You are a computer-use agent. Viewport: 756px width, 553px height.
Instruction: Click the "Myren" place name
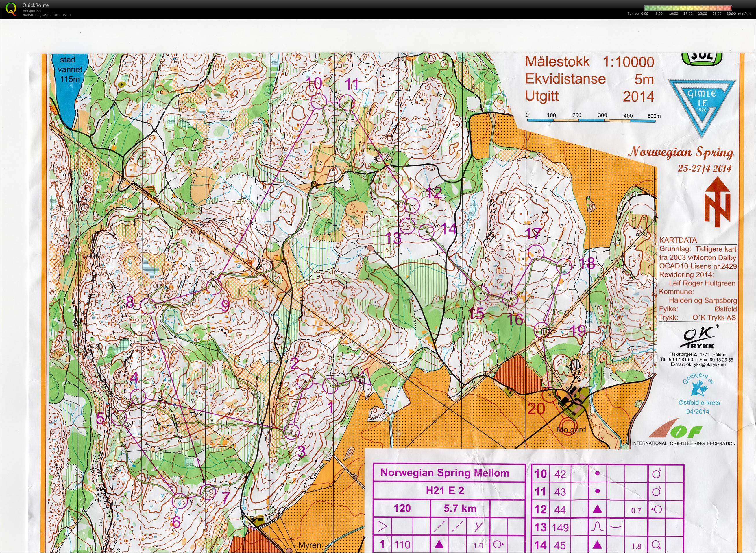(309, 546)
